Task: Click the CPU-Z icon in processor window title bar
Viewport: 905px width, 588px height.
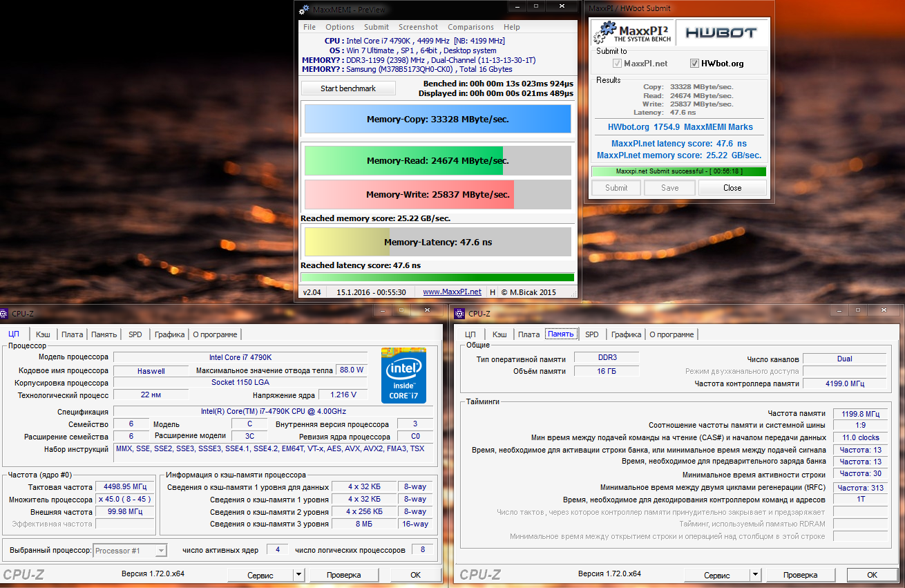Action: point(2,313)
